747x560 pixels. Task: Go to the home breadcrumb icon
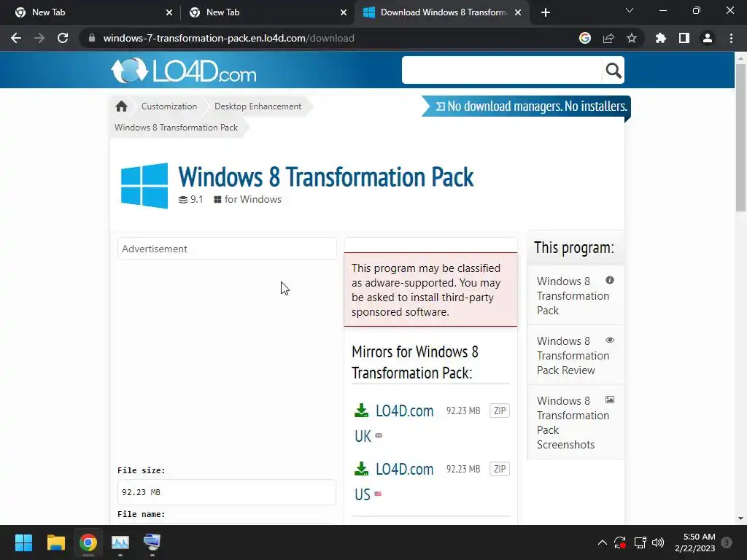point(122,106)
